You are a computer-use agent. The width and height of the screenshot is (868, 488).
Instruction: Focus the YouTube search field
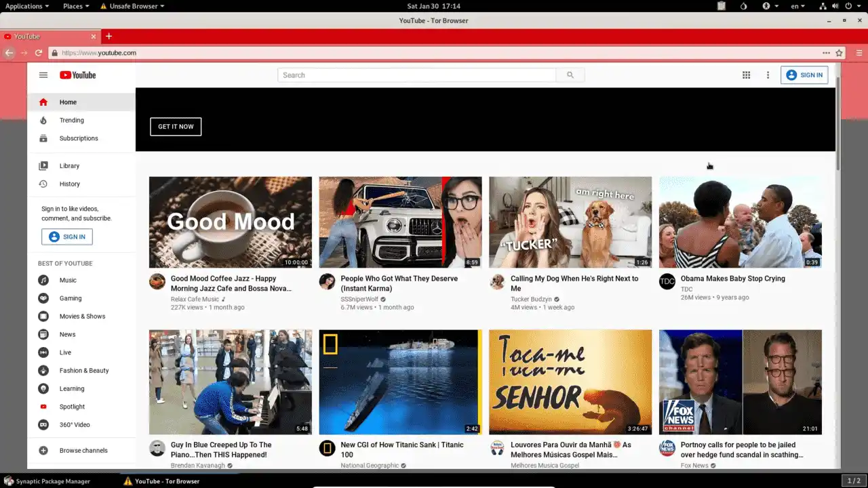click(417, 75)
